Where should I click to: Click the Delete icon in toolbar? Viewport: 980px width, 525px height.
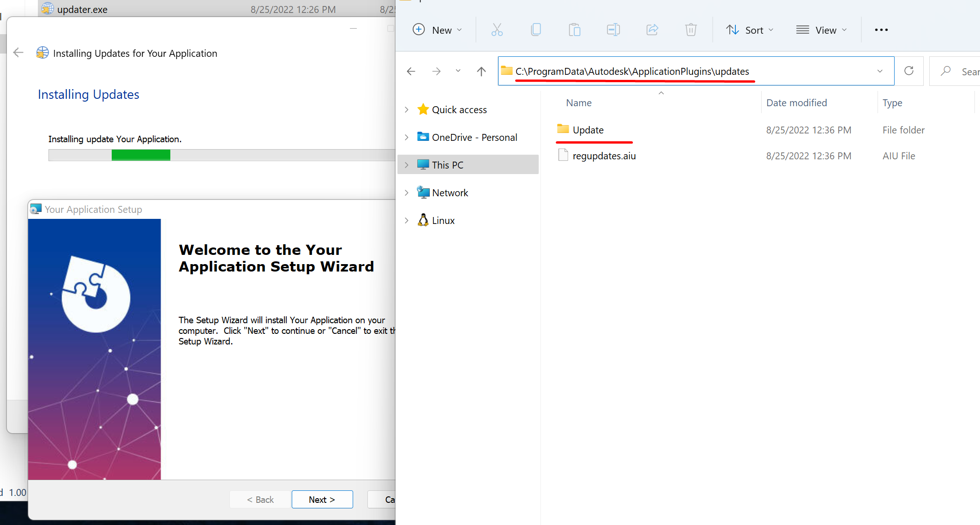690,30
